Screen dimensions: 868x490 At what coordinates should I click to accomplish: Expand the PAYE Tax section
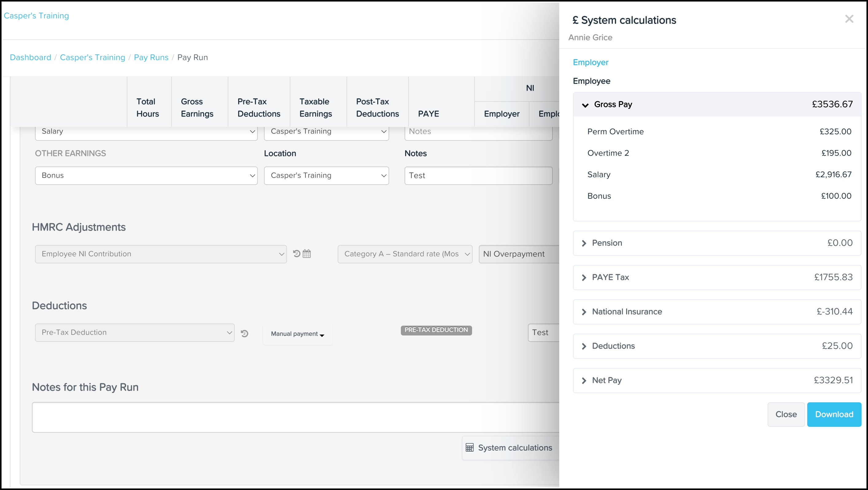coord(717,277)
